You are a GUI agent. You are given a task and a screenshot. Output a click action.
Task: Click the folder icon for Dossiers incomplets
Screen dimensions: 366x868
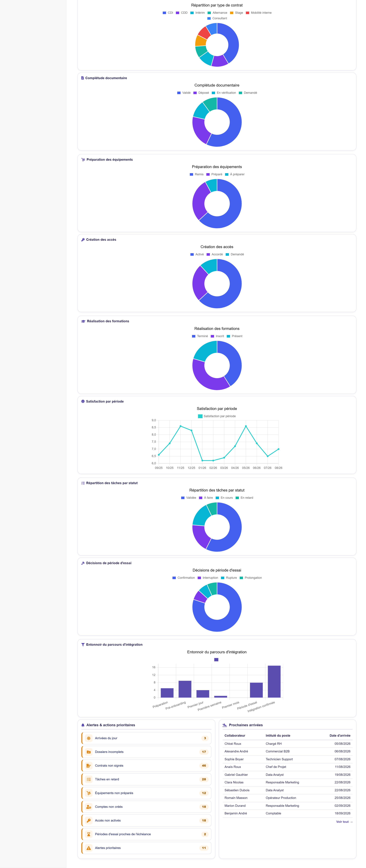[x=89, y=752]
